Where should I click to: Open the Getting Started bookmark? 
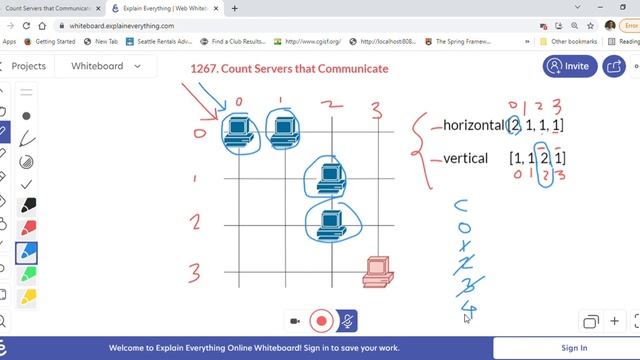pyautogui.click(x=50, y=42)
